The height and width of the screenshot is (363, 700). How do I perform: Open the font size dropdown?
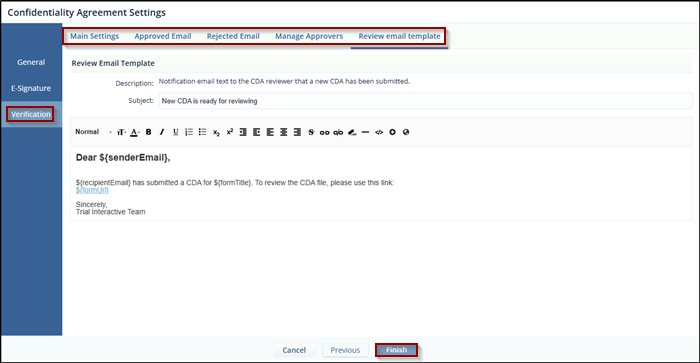click(x=121, y=132)
